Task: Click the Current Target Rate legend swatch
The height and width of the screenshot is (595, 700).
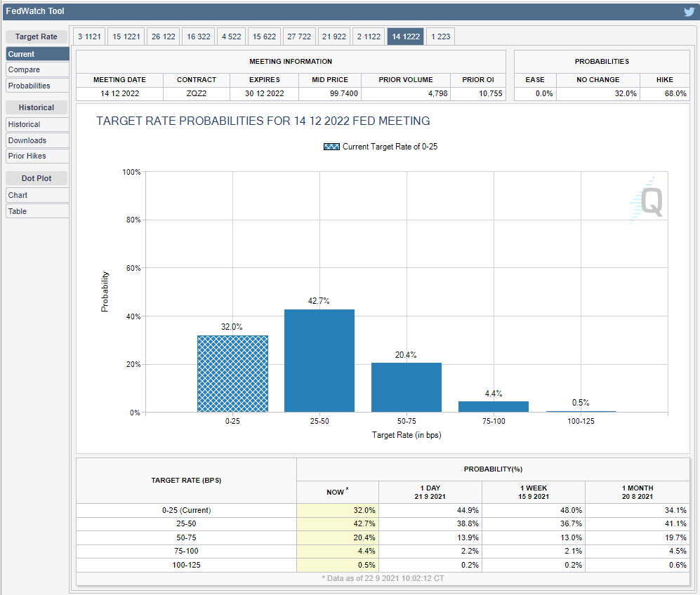Action: click(331, 147)
